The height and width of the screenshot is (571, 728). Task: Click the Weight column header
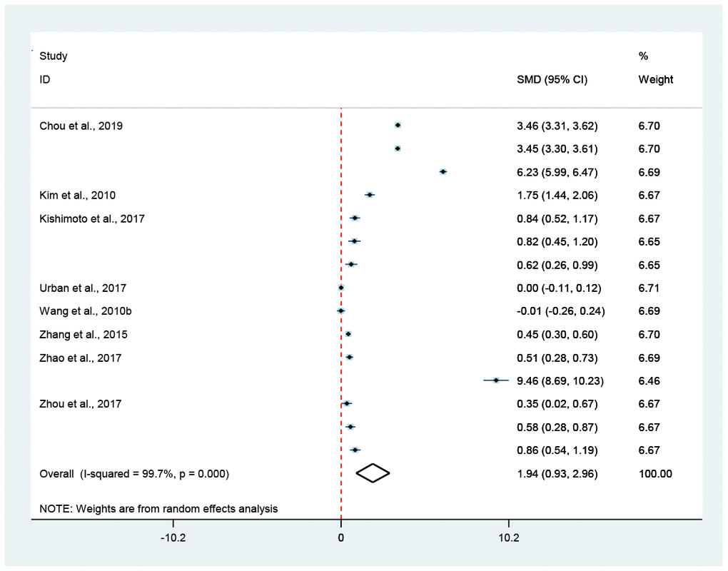(655, 80)
